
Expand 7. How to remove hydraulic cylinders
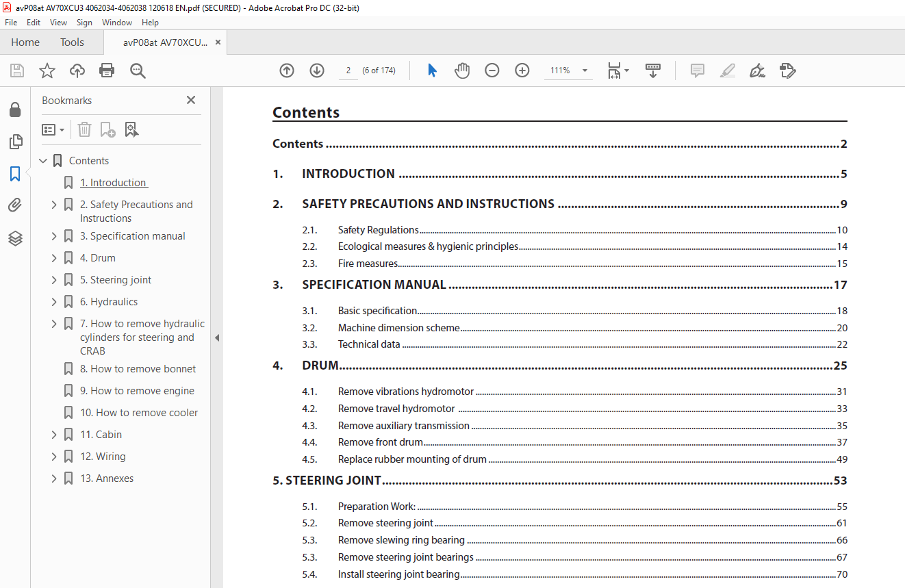pyautogui.click(x=54, y=324)
